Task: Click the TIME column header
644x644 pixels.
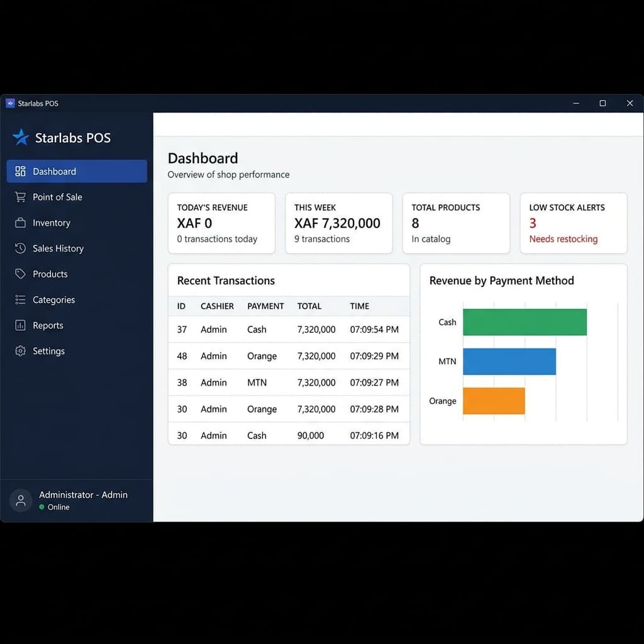Action: (359, 306)
